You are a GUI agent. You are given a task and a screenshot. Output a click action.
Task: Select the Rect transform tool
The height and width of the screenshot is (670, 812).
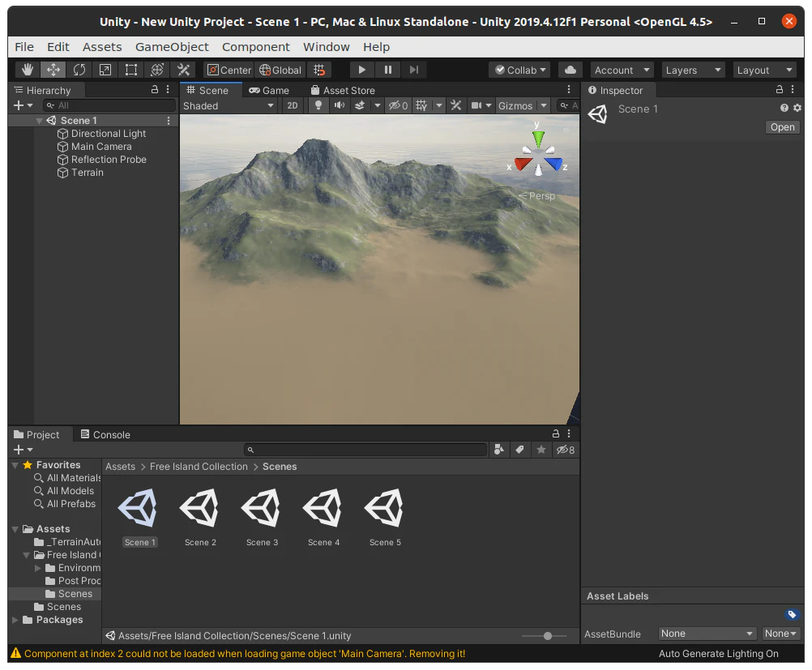pos(130,70)
